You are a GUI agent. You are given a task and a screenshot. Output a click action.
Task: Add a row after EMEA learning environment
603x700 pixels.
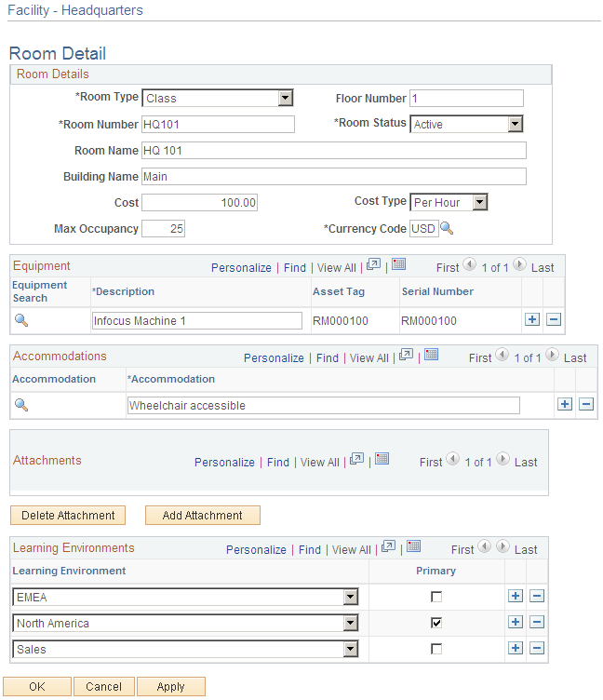pos(516,596)
